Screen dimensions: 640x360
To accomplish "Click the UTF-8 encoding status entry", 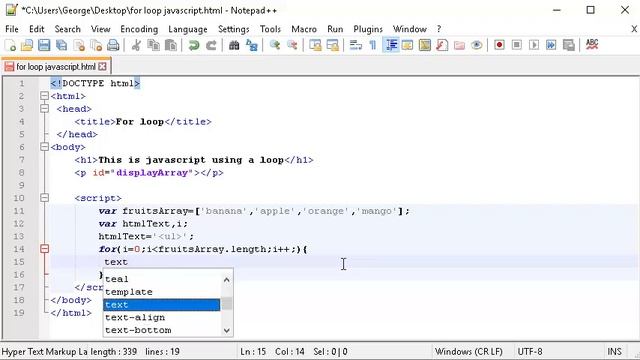I will pyautogui.click(x=530, y=351).
